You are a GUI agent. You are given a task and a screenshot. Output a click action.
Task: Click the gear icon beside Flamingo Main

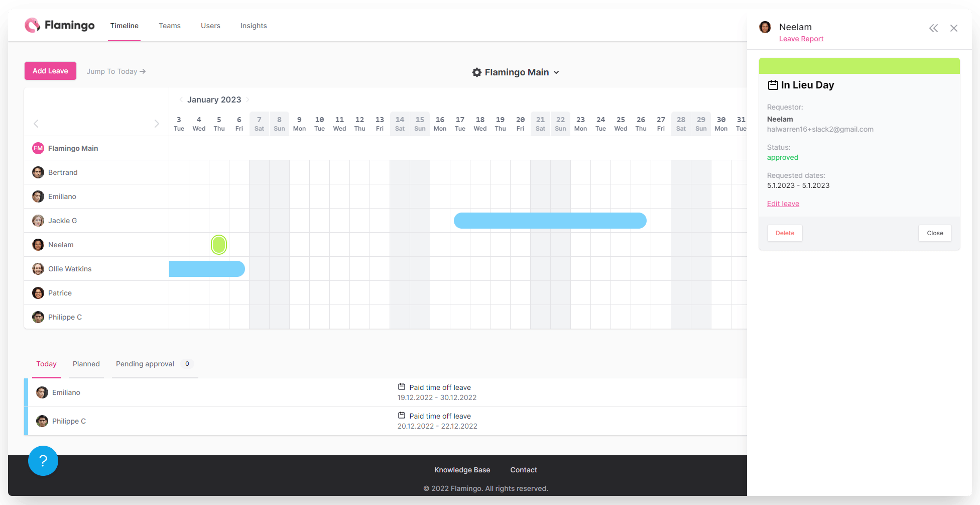click(x=477, y=72)
